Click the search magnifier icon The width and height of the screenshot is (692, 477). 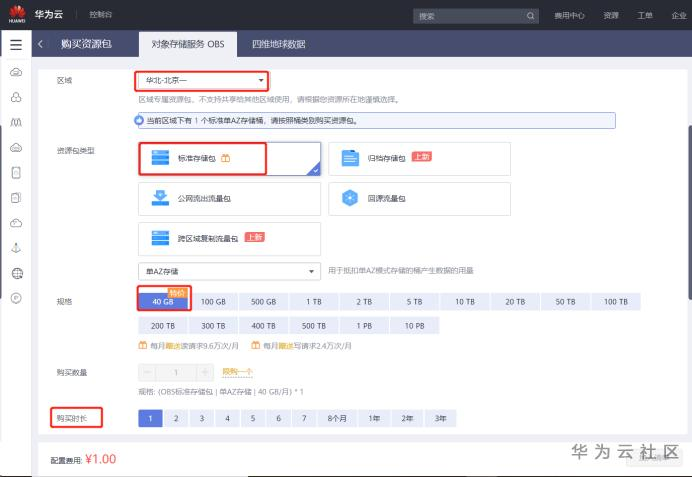tap(530, 16)
